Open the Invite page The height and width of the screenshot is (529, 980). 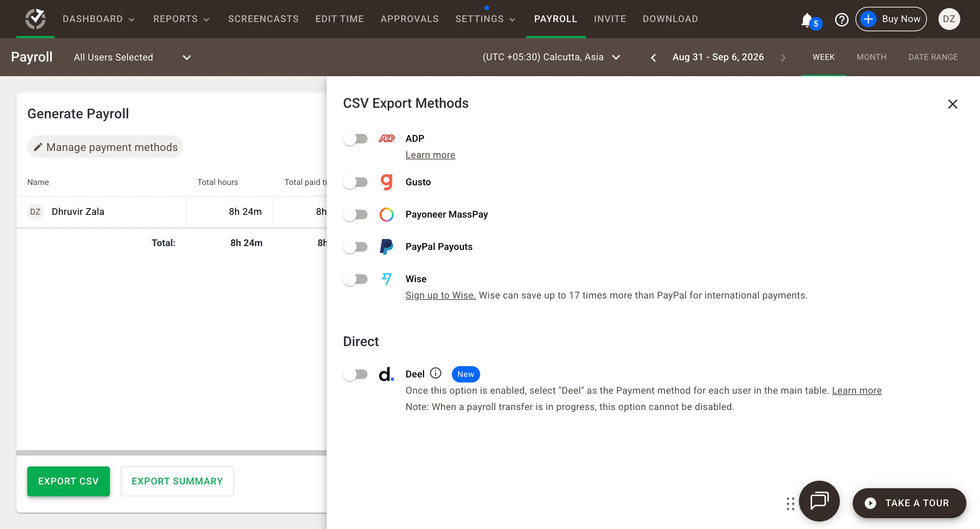click(610, 19)
